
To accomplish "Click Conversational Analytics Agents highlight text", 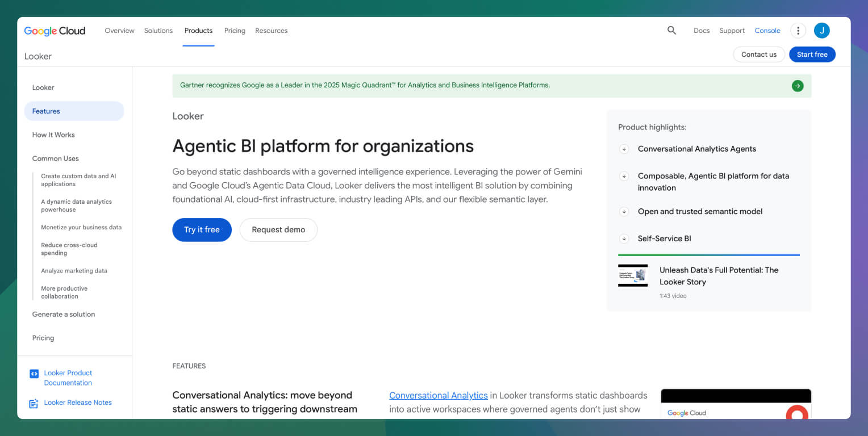I will (697, 149).
